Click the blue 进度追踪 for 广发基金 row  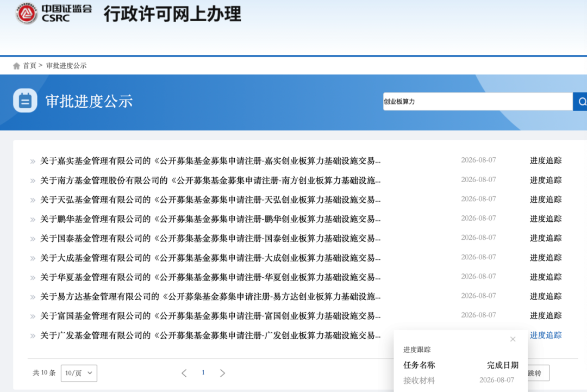[x=546, y=335]
